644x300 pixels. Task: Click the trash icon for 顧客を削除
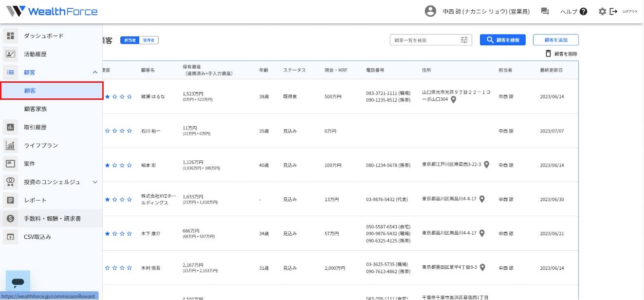[548, 54]
